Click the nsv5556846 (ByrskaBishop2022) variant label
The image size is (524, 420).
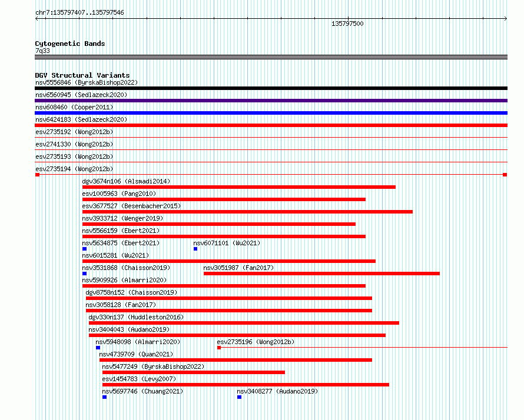87,82
